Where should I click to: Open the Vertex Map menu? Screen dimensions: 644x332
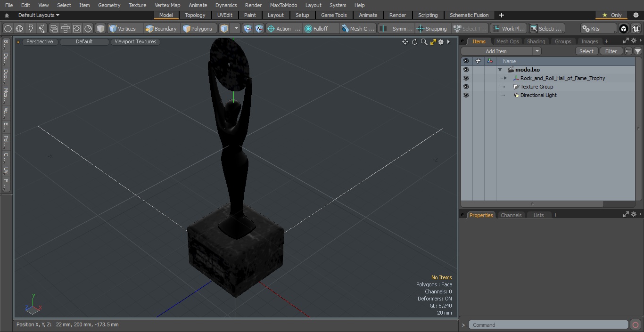[x=167, y=5]
